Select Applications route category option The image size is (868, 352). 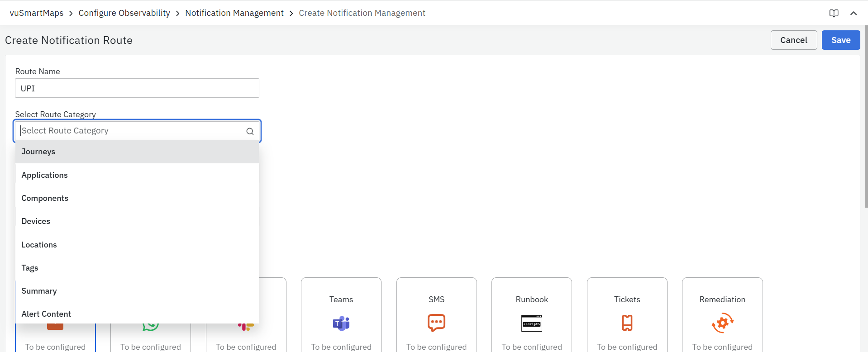44,175
